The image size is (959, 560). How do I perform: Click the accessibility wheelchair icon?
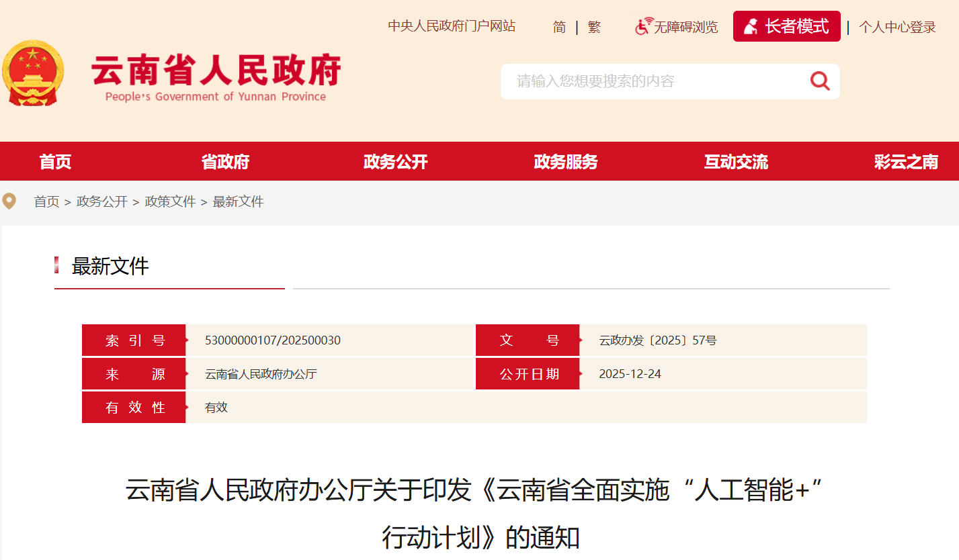coord(643,27)
